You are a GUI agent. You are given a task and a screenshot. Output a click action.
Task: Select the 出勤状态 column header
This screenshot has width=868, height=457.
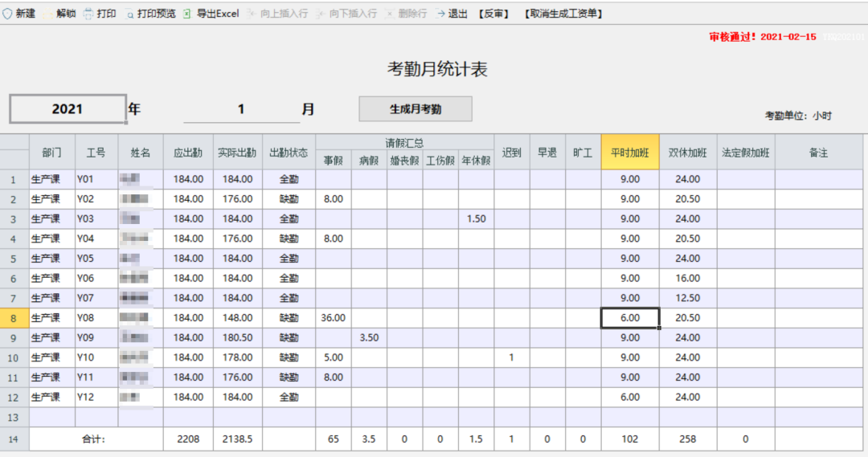tap(289, 152)
